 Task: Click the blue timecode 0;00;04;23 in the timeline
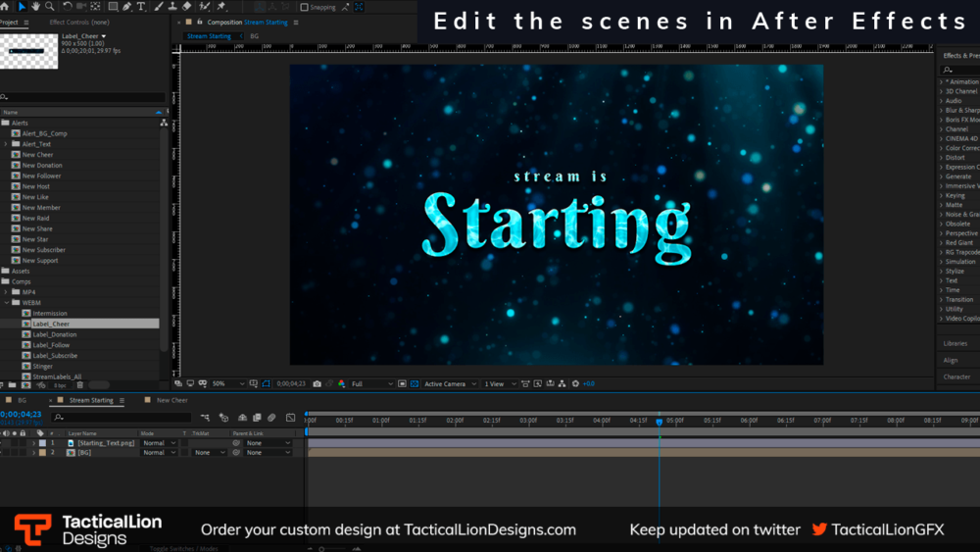click(x=21, y=414)
